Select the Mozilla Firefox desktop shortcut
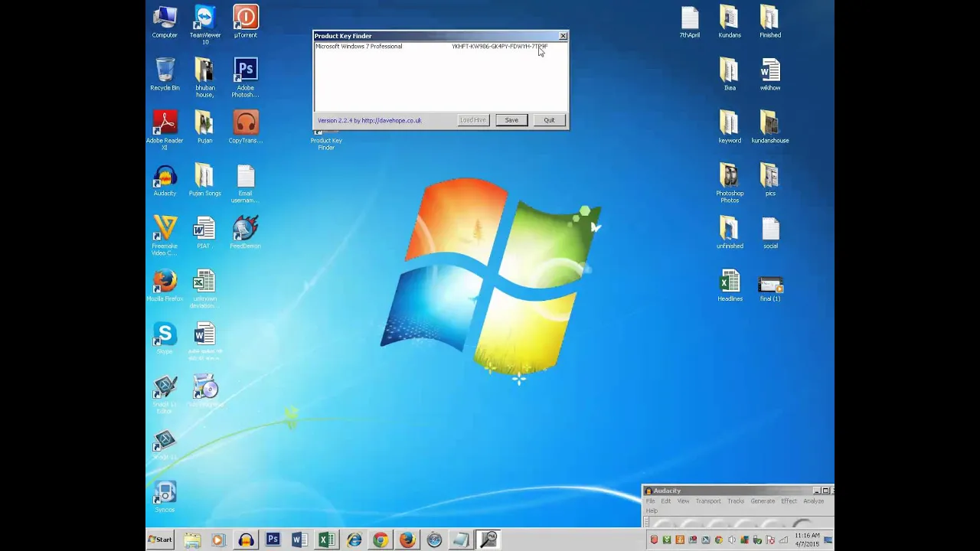Image resolution: width=980 pixels, height=551 pixels. pos(165,286)
